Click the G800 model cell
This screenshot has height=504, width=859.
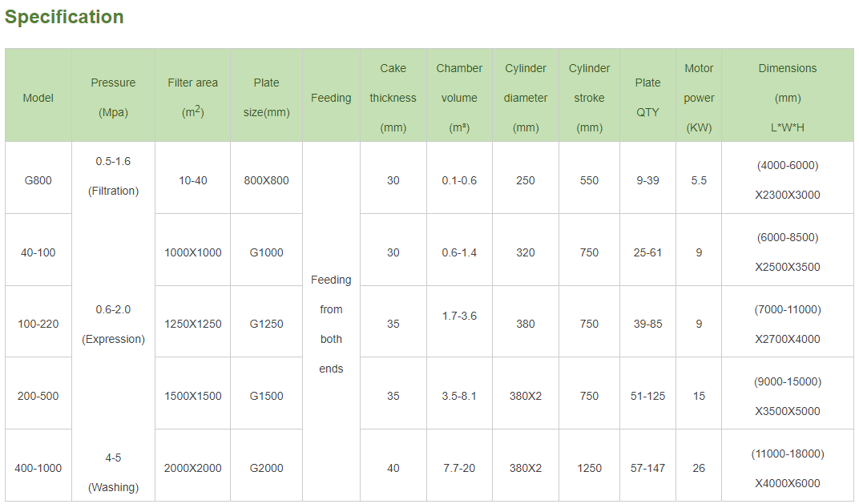click(x=38, y=180)
